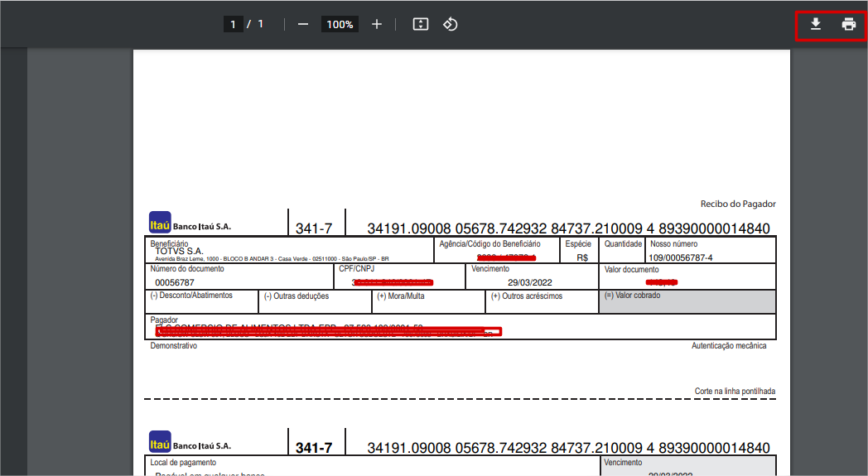Select the 'Pagador' label

pyautogui.click(x=164, y=320)
